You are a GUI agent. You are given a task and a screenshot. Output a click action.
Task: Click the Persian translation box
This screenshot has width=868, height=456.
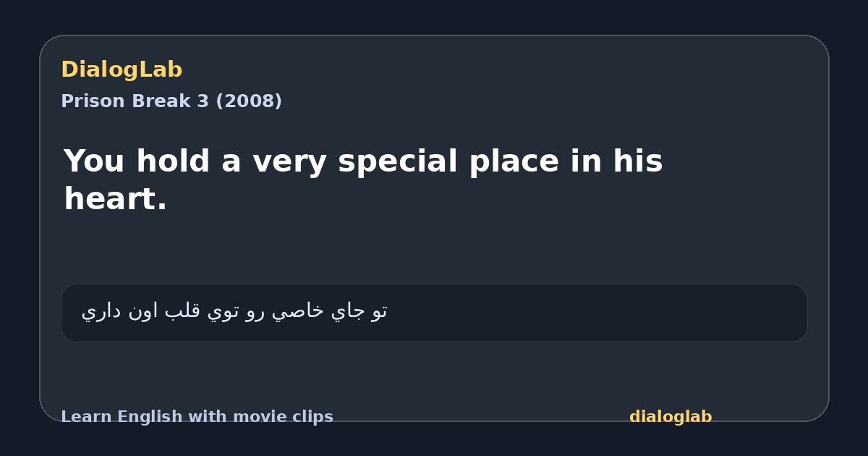(x=434, y=313)
